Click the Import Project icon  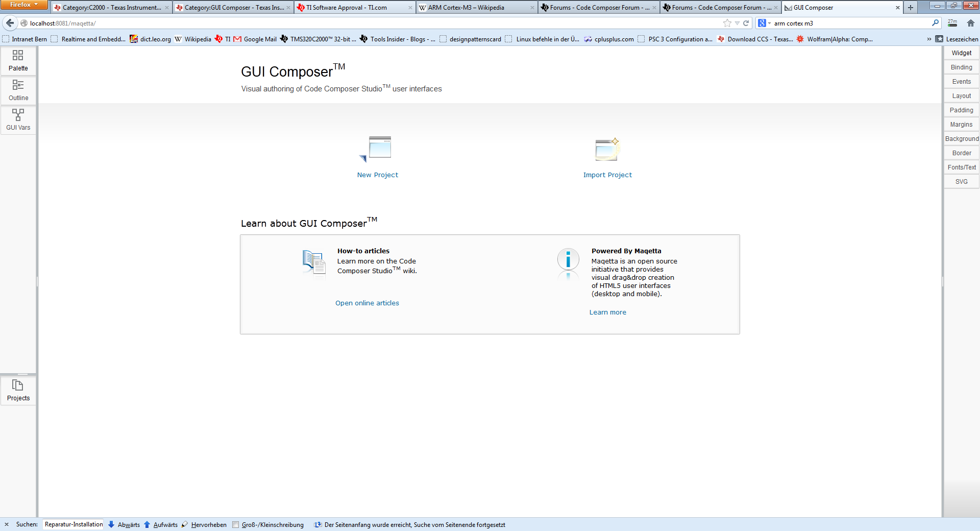(607, 150)
